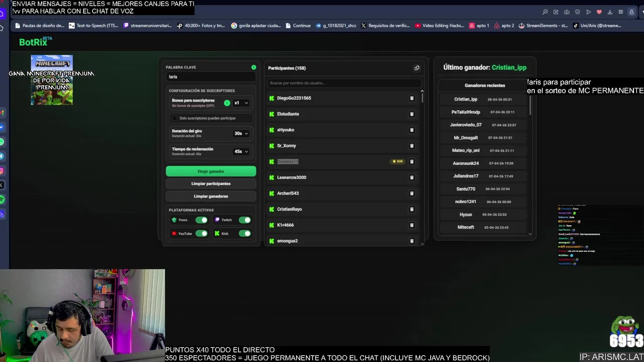
Task: Open Requisitos de verific bookmark
Action: [385, 26]
